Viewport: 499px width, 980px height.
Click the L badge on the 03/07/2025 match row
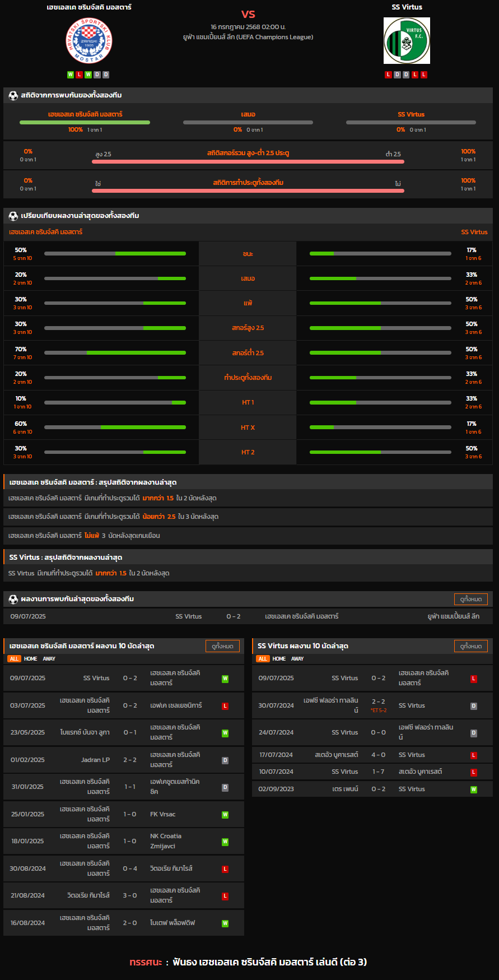click(225, 706)
